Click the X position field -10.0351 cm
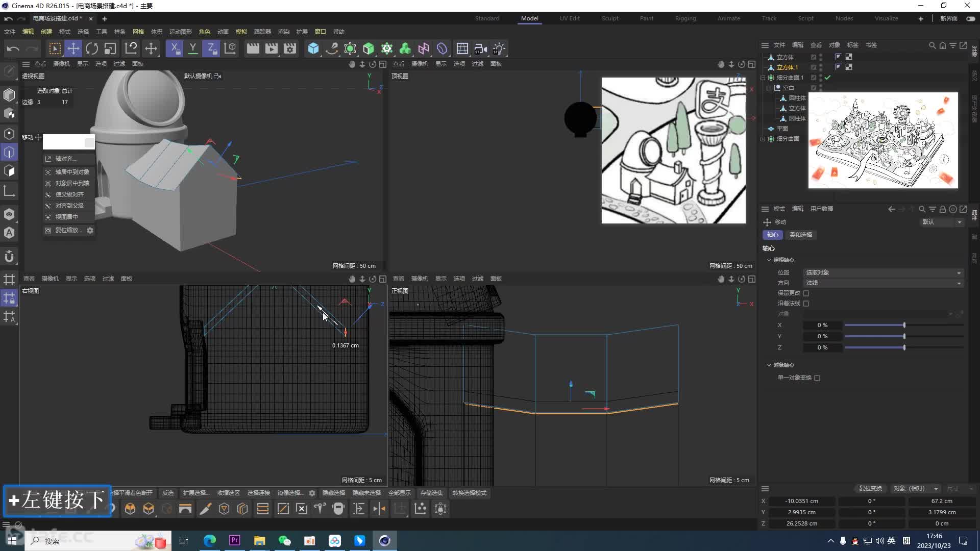 pyautogui.click(x=801, y=502)
